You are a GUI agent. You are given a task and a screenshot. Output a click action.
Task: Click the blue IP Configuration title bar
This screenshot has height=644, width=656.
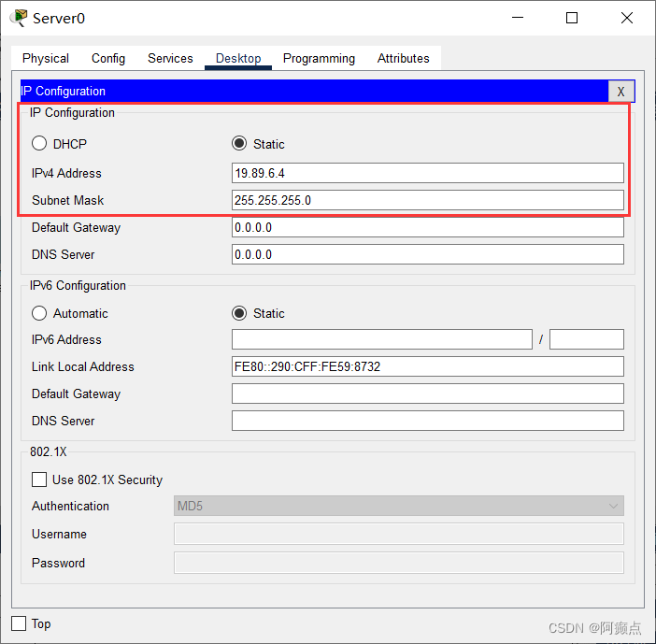click(x=314, y=92)
